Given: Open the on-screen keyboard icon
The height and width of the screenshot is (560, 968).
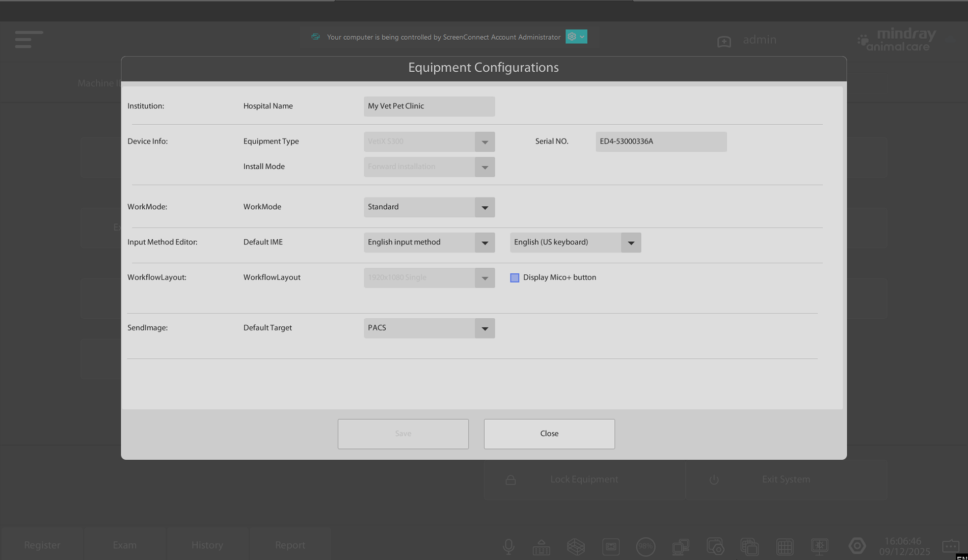Looking at the screenshot, I should [541, 547].
